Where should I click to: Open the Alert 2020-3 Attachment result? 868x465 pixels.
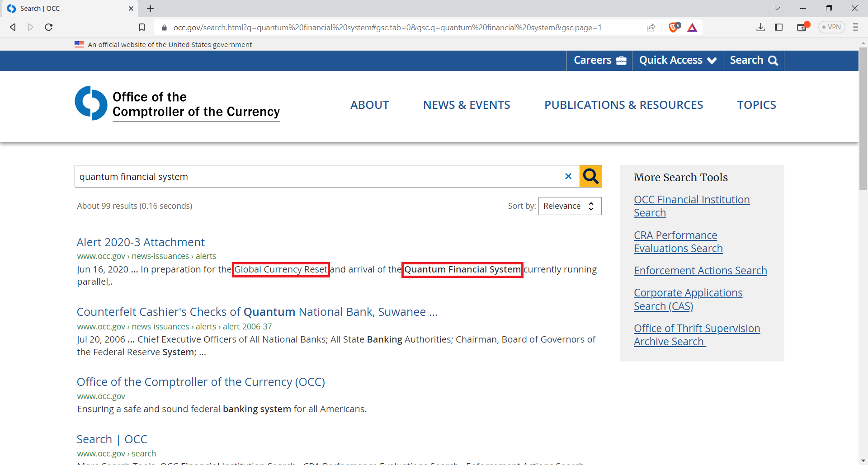point(141,242)
